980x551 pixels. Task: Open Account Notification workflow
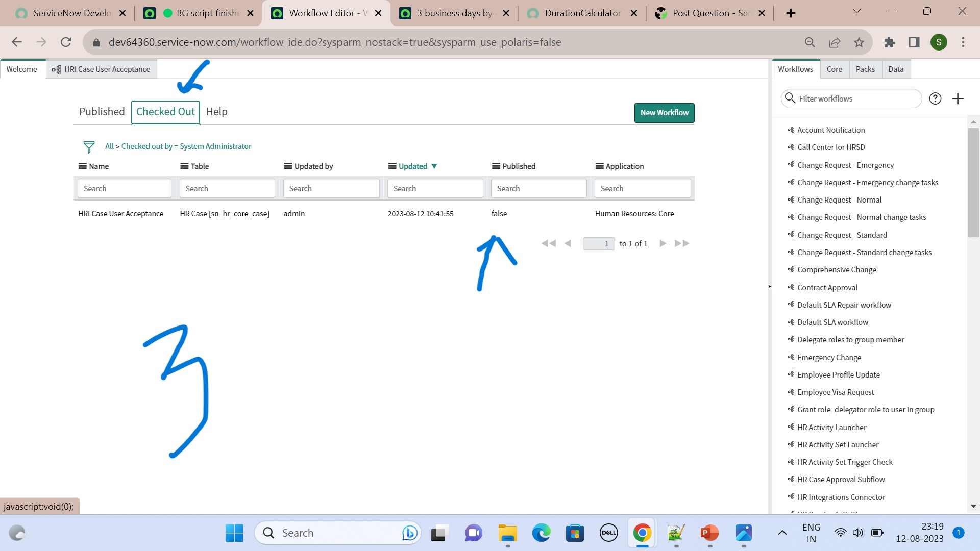(830, 130)
